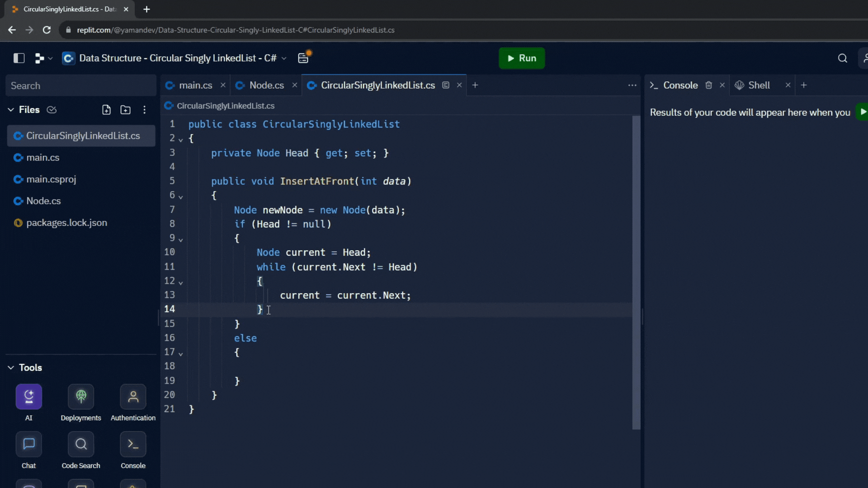
Task: Open the Authentication tool
Action: pyautogui.click(x=133, y=397)
